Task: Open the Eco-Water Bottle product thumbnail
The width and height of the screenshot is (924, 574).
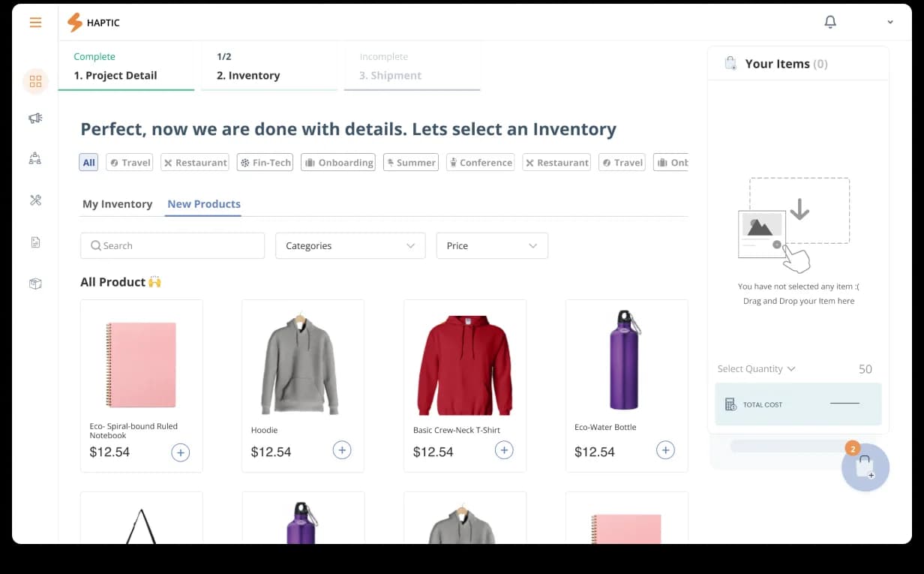Action: [626, 360]
